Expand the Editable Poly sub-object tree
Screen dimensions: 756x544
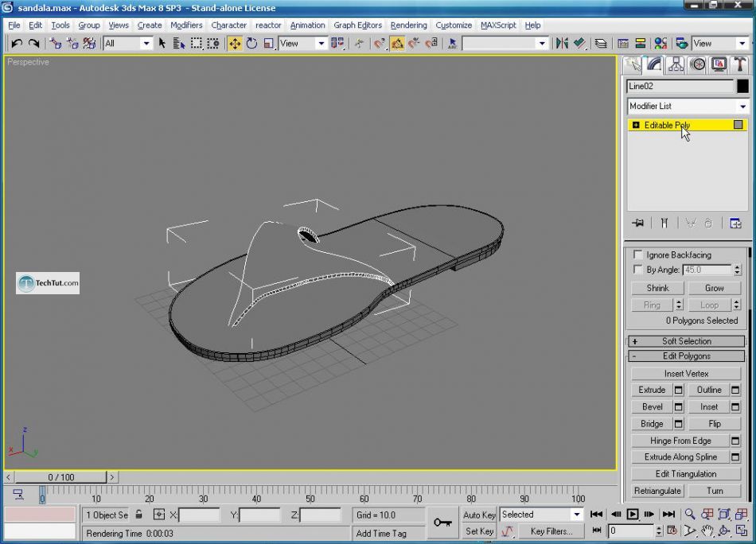point(636,125)
